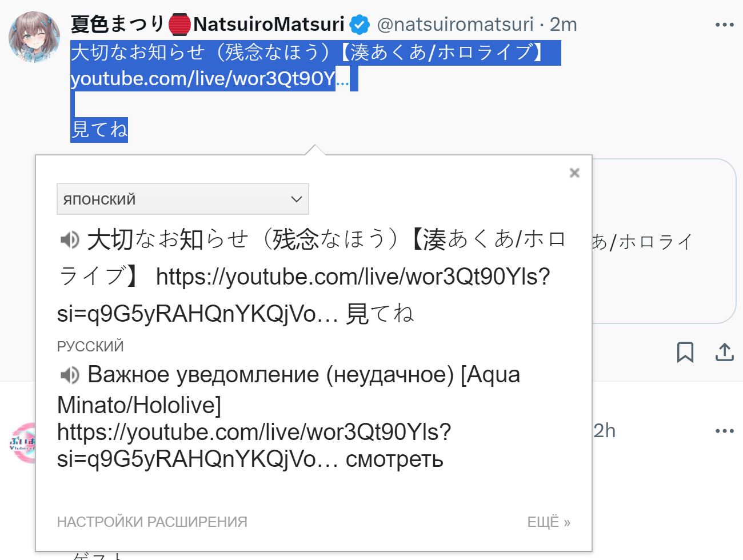Click the 2h timestamp of the second tweet
Screen dimensions: 743x560
click(604, 430)
